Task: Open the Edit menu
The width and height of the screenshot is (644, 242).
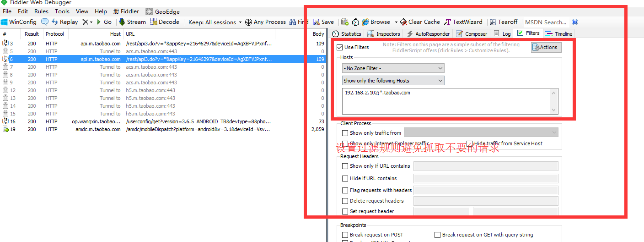Action: 23,11
